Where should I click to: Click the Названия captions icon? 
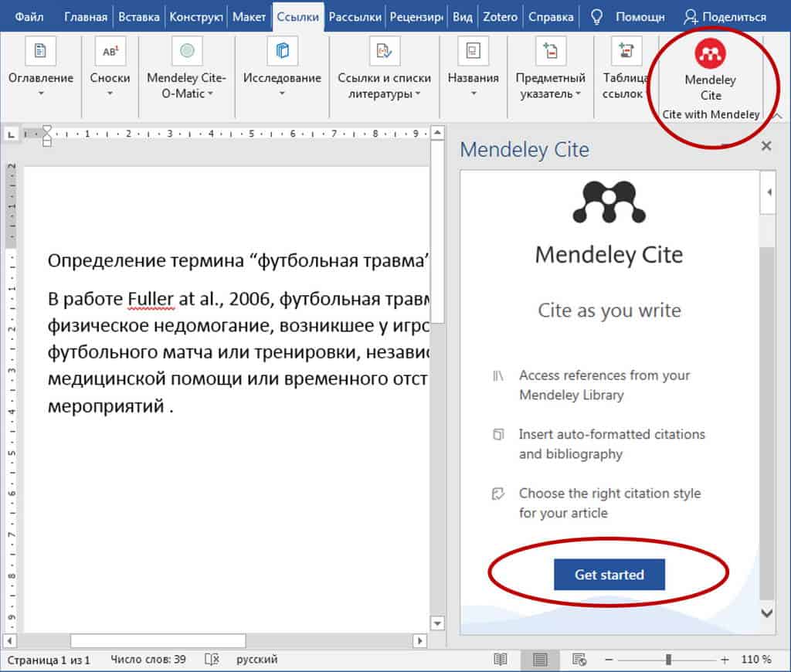(x=473, y=51)
